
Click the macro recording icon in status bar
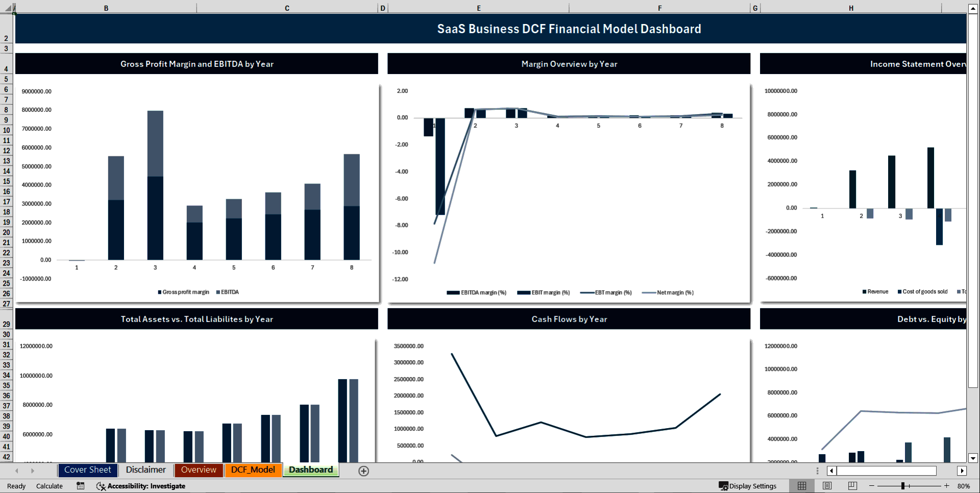click(80, 486)
